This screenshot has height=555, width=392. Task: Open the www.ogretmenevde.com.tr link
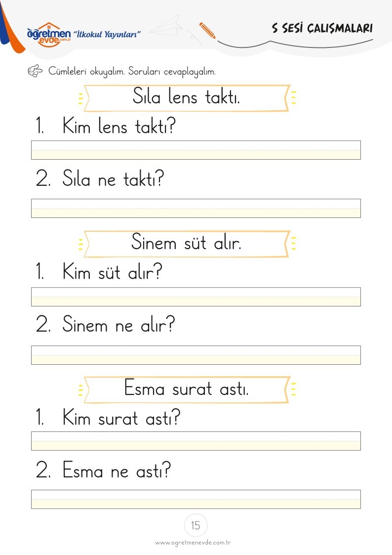[x=193, y=543]
